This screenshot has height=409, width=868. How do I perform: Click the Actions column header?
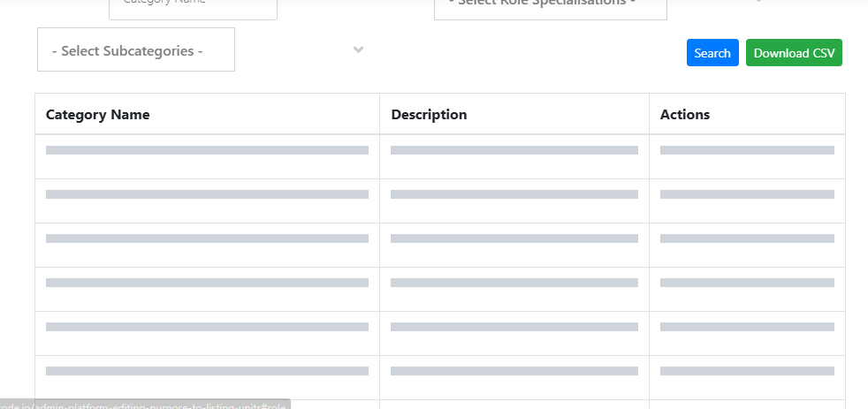[x=685, y=115]
